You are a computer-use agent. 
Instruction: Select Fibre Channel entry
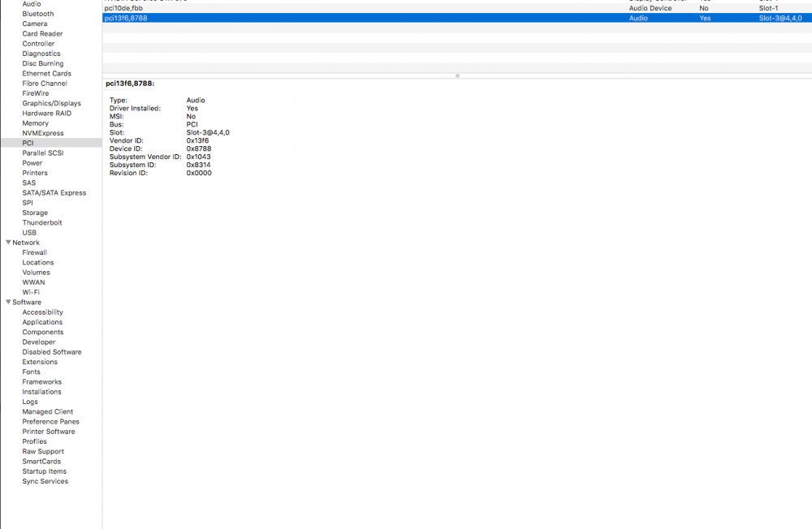pos(45,84)
